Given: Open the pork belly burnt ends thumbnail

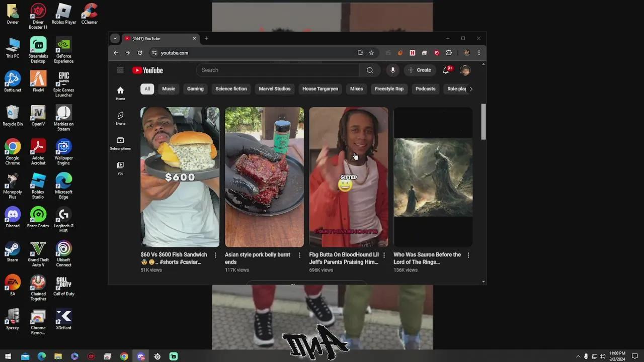Looking at the screenshot, I should pyautogui.click(x=264, y=177).
